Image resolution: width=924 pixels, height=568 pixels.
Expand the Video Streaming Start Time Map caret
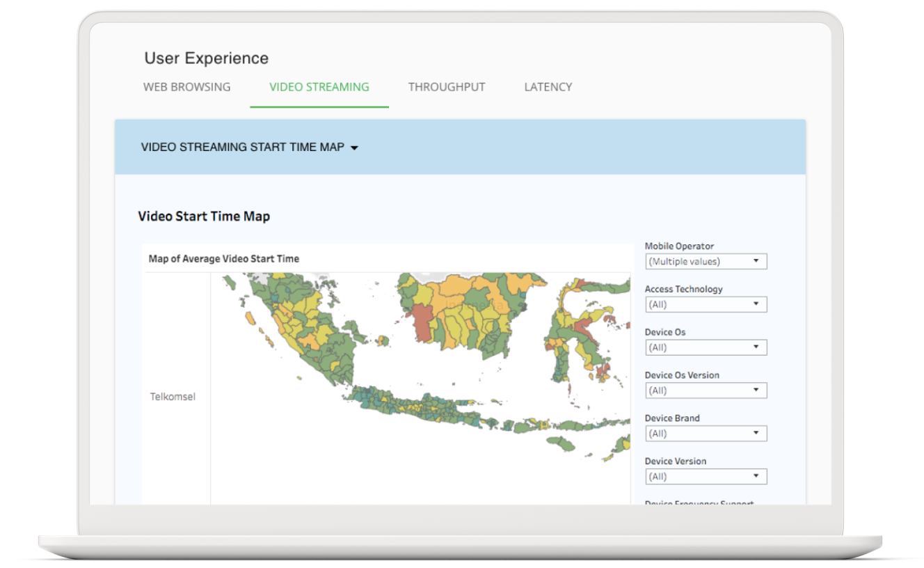pyautogui.click(x=354, y=148)
